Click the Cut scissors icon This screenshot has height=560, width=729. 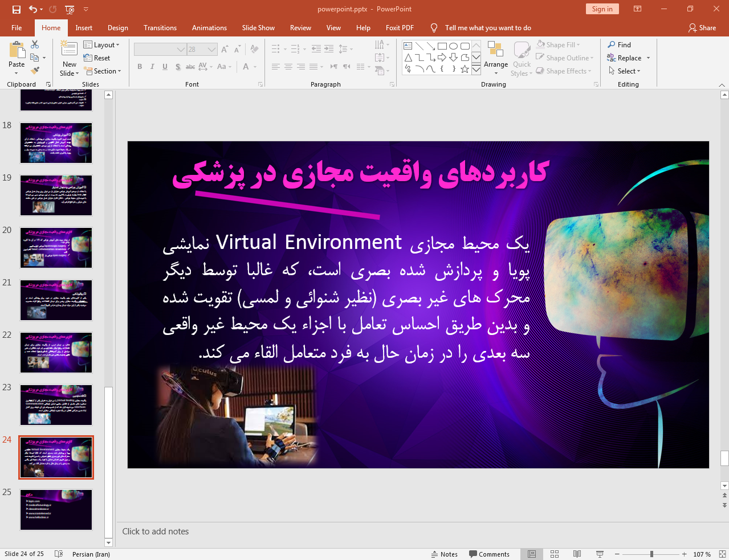click(35, 44)
